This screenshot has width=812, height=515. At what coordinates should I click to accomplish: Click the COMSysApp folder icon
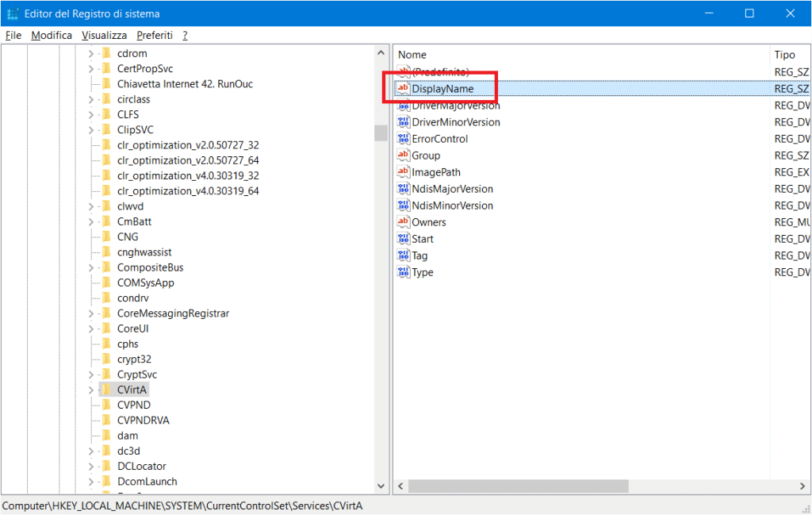click(x=107, y=282)
